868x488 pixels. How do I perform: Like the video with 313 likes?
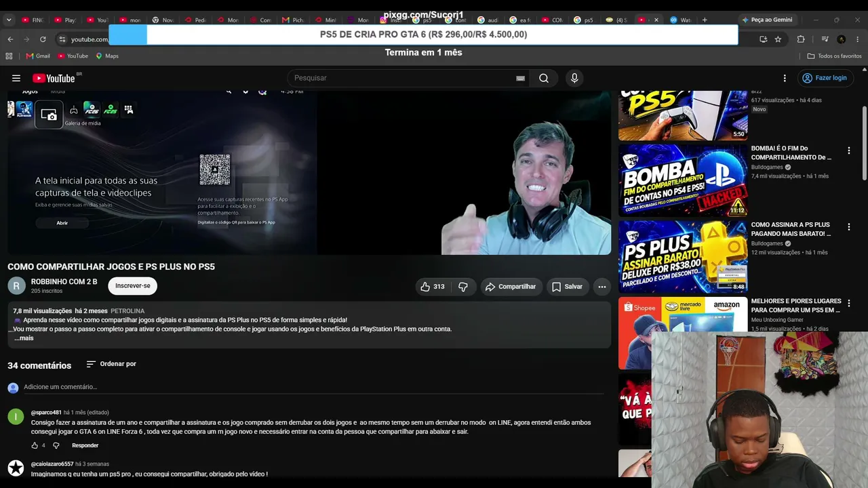click(433, 287)
